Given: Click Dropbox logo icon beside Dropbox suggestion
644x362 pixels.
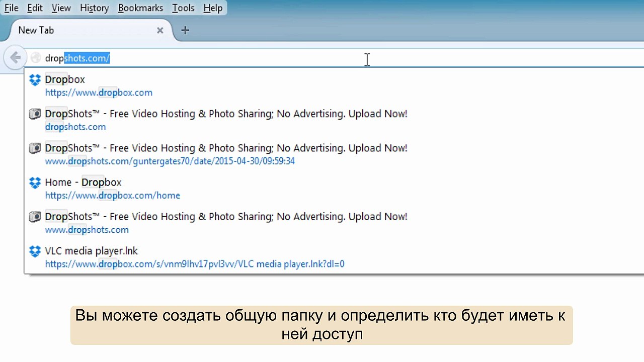Looking at the screenshot, I should 35,80.
